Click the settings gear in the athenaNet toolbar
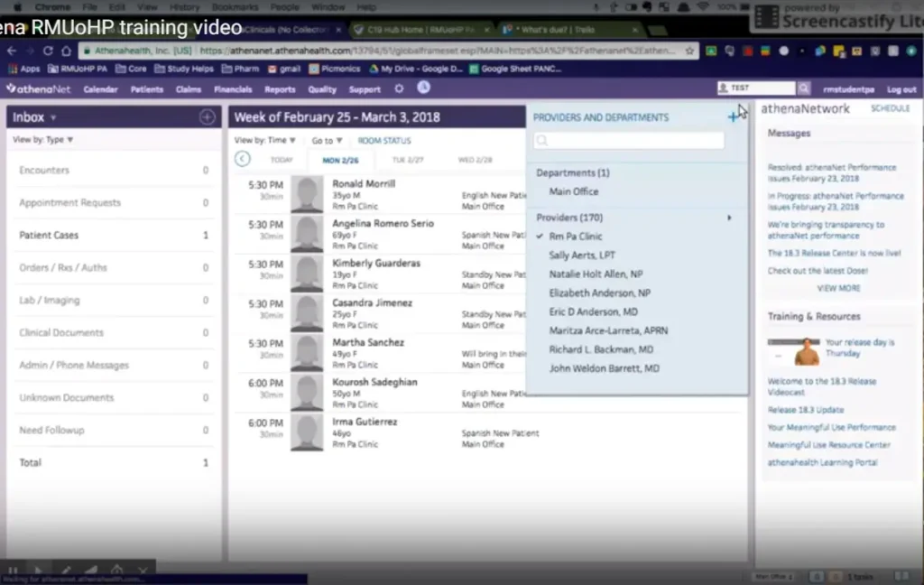This screenshot has width=924, height=585. pyautogui.click(x=399, y=88)
